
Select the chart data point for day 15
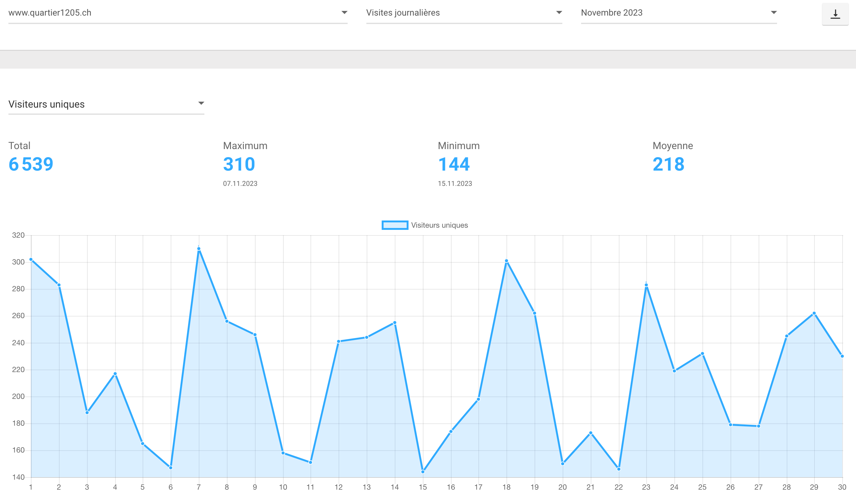423,472
